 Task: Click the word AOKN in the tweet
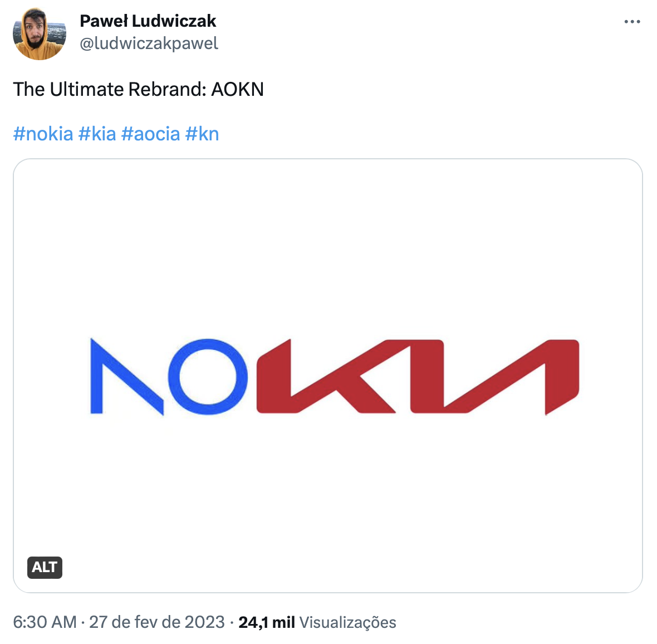[x=237, y=89]
